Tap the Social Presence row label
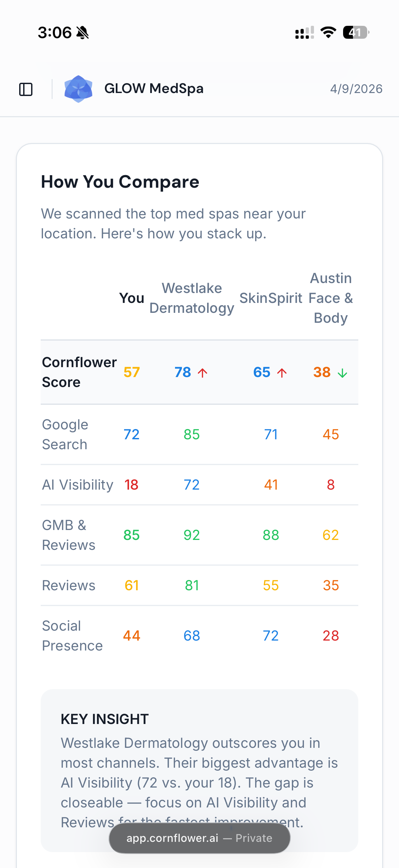 pyautogui.click(x=72, y=636)
